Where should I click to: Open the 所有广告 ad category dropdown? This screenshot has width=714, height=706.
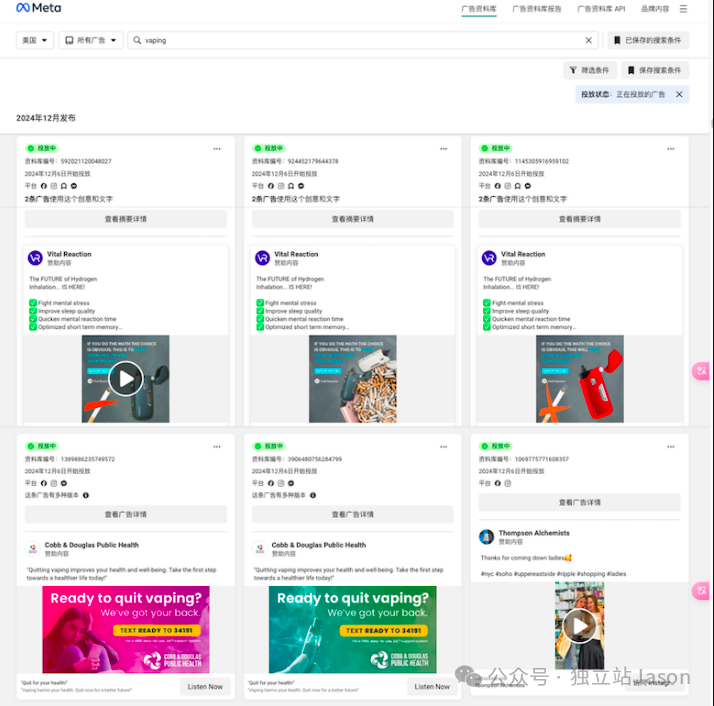coord(91,40)
